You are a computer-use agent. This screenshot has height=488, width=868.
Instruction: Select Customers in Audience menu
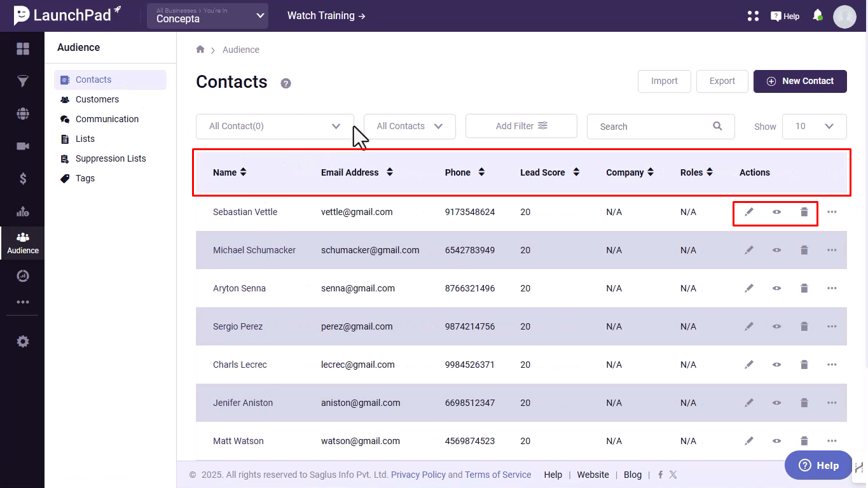coord(97,99)
